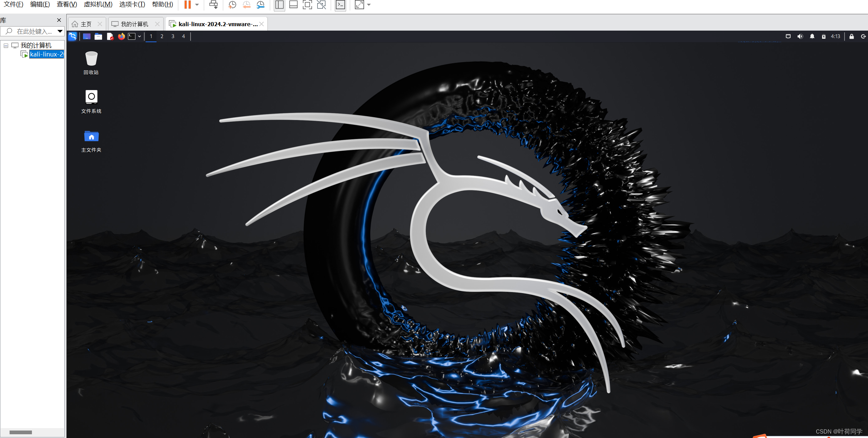Select the 主文件夹 home folder icon
This screenshot has height=438, width=868.
click(91, 141)
